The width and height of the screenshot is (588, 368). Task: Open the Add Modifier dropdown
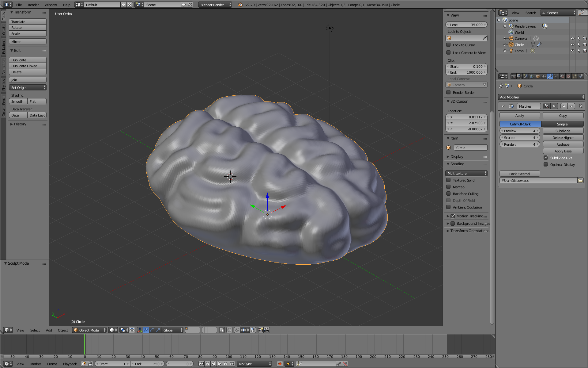(x=541, y=97)
